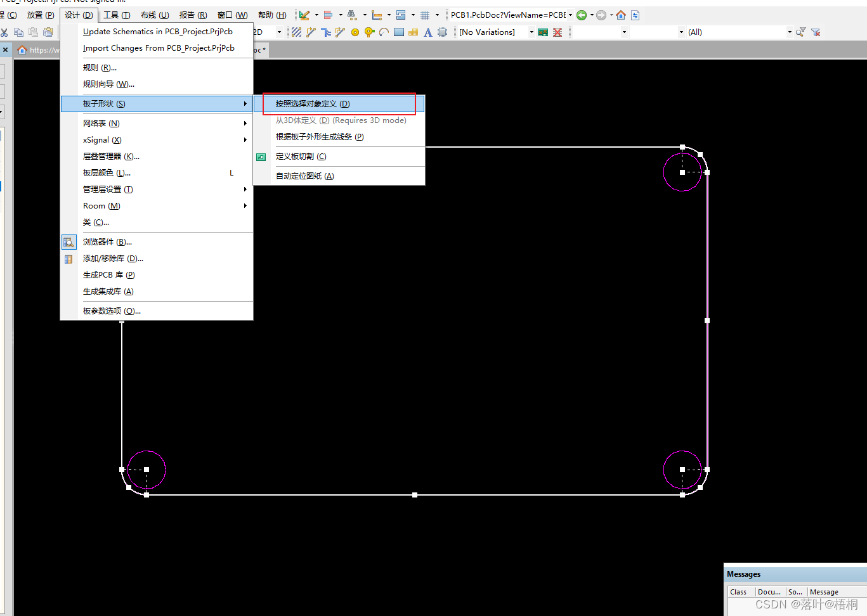
Task: Click the Home page icon
Action: tap(621, 15)
